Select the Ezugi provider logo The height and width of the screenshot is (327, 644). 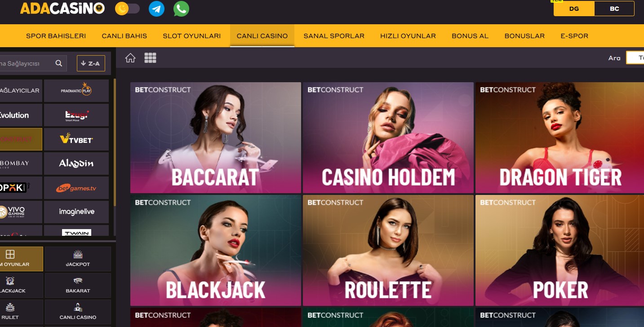[76, 115]
